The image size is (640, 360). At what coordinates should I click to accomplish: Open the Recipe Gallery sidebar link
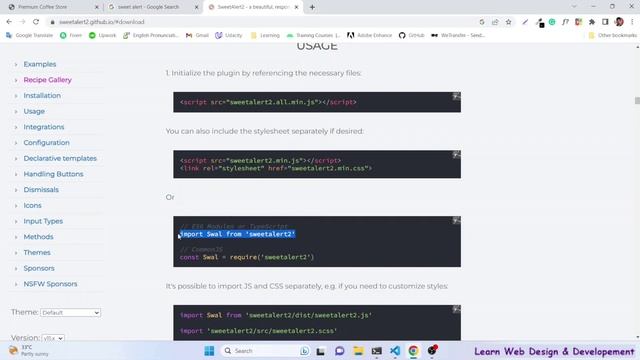point(47,80)
